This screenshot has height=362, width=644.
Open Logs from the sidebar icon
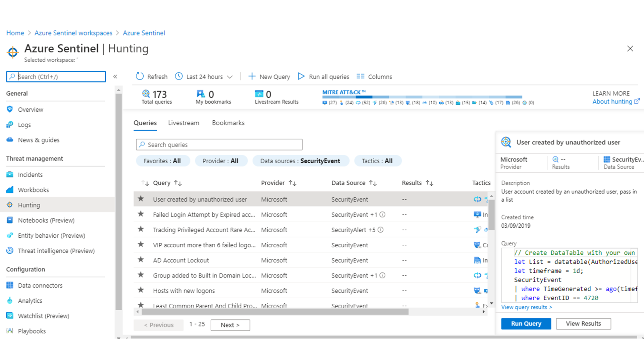coord(10,125)
